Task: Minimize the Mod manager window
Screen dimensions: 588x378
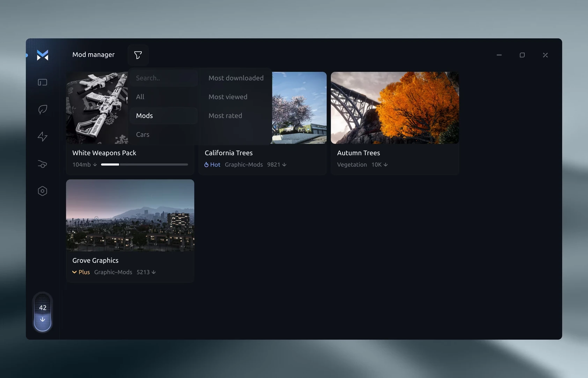Action: (499, 55)
